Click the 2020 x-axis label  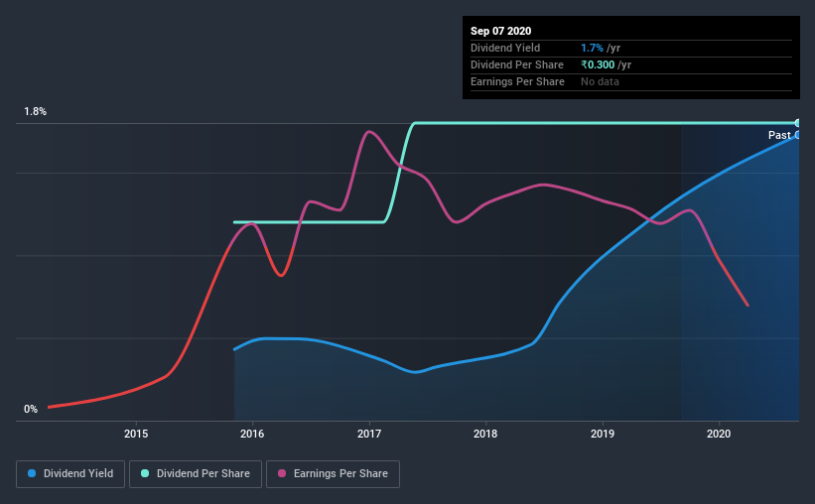[x=719, y=434]
